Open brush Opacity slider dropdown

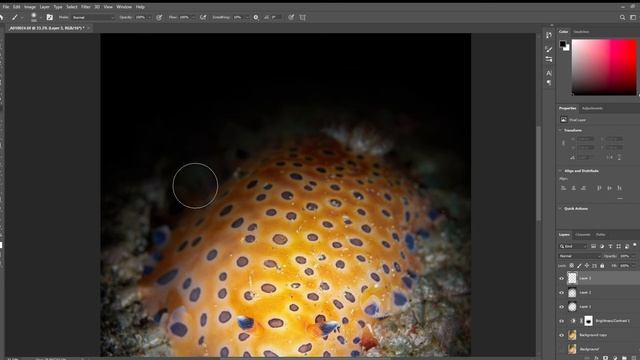(x=149, y=18)
